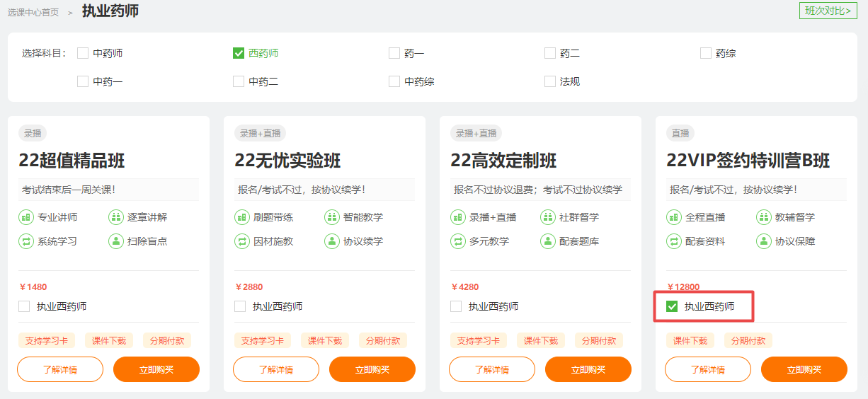Click 立即购买 for 22高效定制班

point(588,369)
